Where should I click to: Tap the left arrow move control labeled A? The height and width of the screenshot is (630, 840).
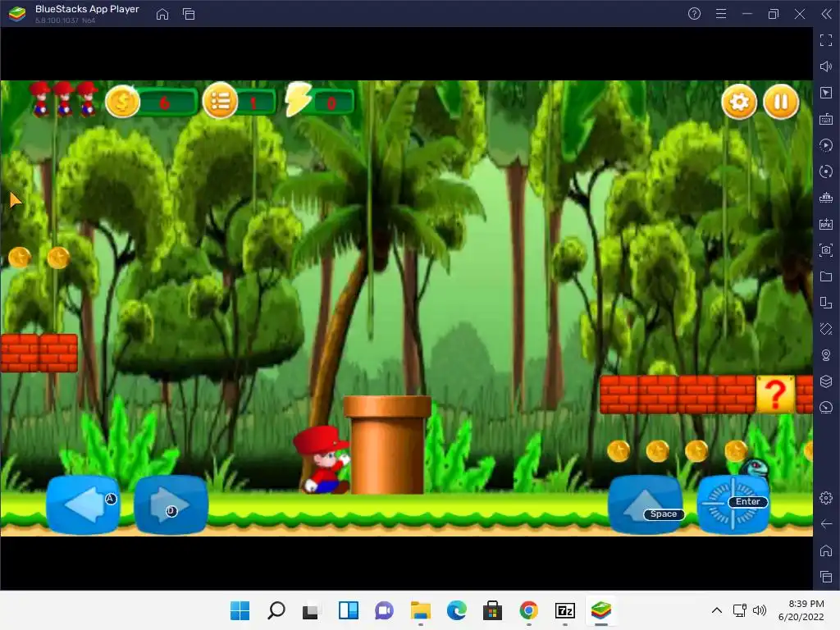click(83, 504)
